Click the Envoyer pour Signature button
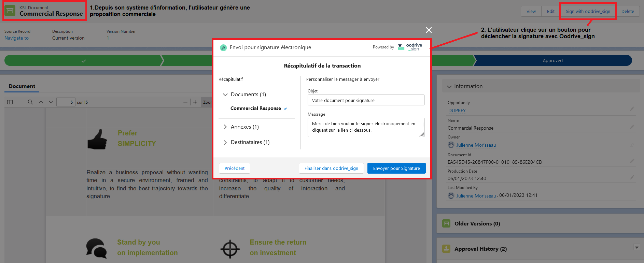Viewport: 644px width, 263px height. click(x=396, y=168)
